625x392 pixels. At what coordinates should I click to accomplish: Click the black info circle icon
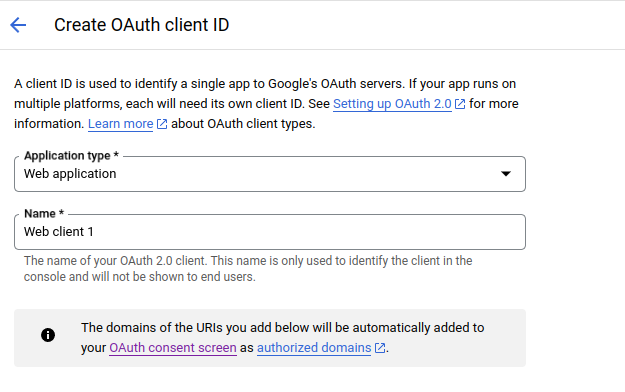(x=48, y=335)
